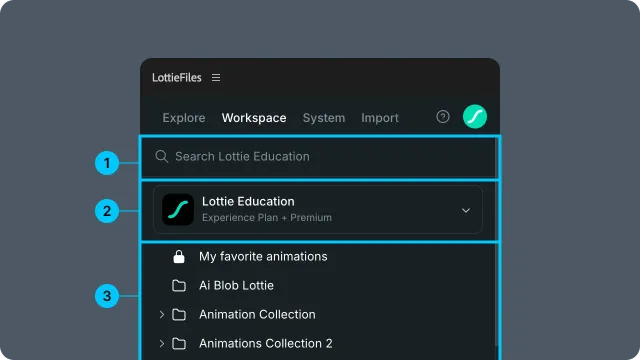Click the lock icon beside My favorite animations
Screen dimensions: 640x360
[179, 257]
